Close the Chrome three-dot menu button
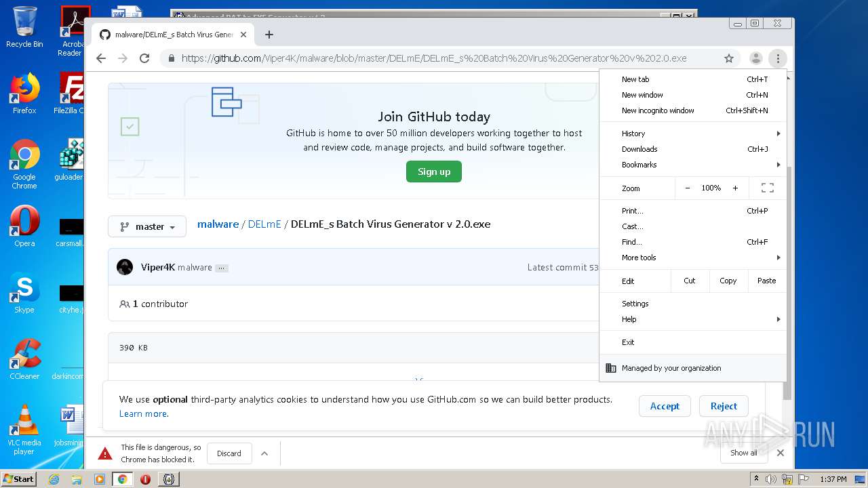This screenshot has height=488, width=868. click(778, 58)
